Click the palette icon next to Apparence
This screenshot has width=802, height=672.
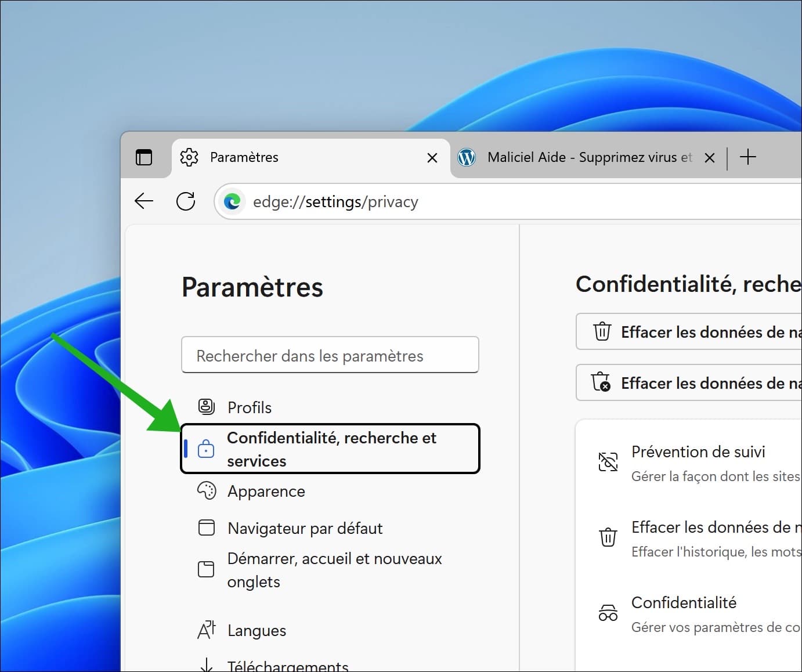(206, 490)
